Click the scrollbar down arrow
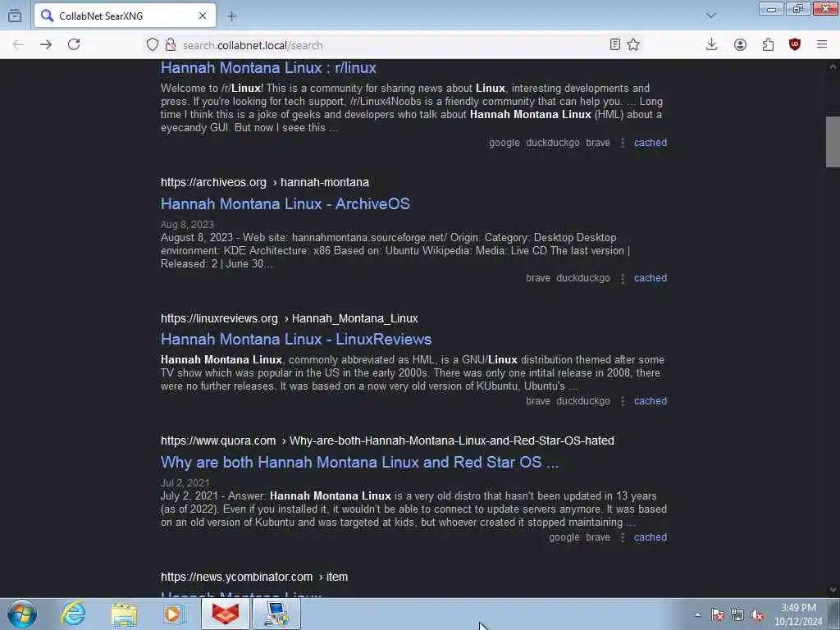840x630 pixels. [x=833, y=589]
